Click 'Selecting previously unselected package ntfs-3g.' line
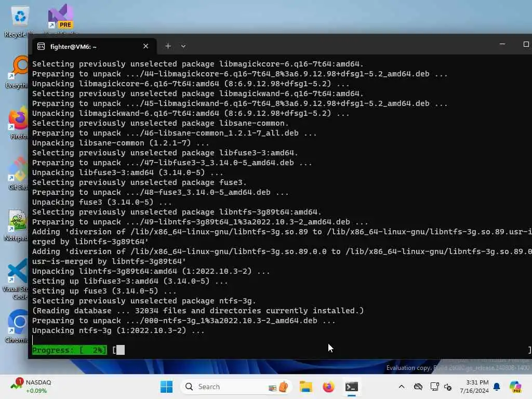 144,301
